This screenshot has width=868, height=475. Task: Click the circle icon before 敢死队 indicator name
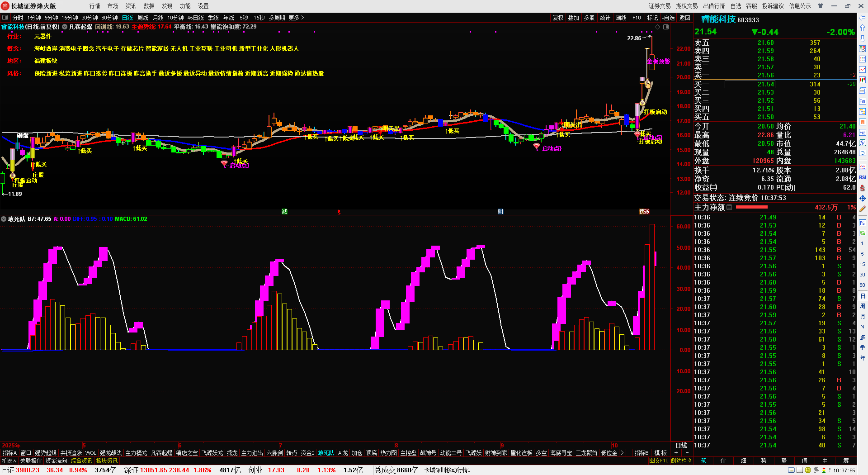coord(4,219)
